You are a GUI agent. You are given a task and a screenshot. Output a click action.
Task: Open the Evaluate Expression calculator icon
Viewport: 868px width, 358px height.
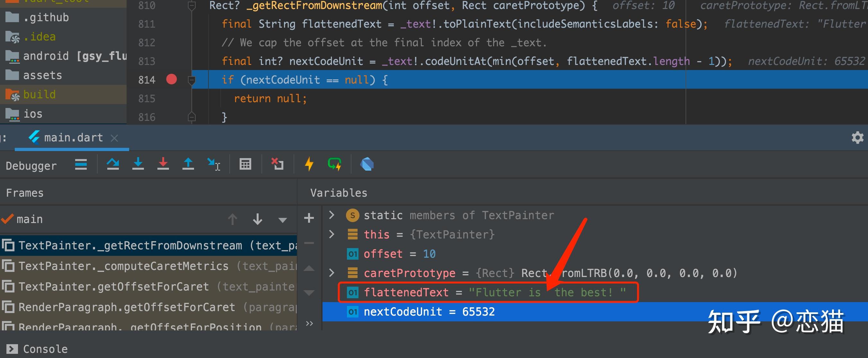click(x=246, y=165)
